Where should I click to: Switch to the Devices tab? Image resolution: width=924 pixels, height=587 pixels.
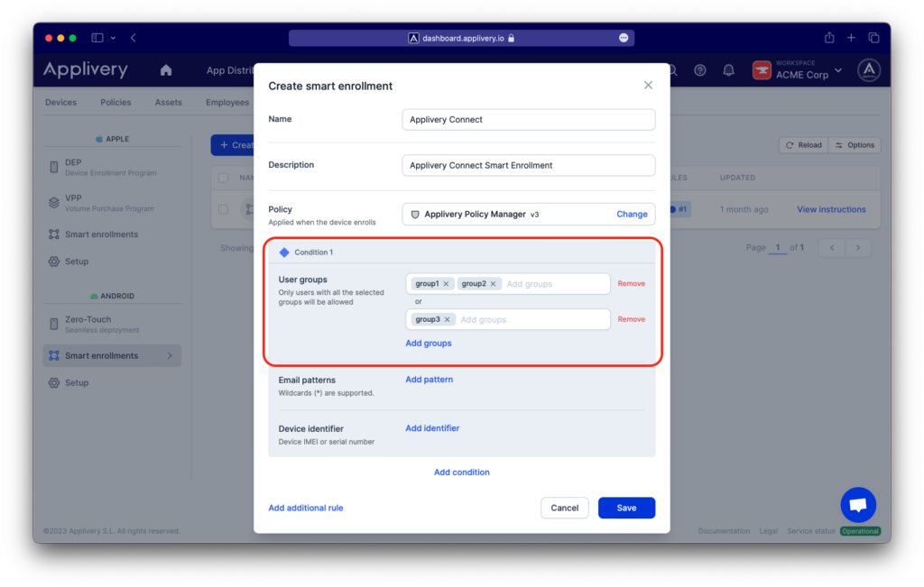[60, 103]
